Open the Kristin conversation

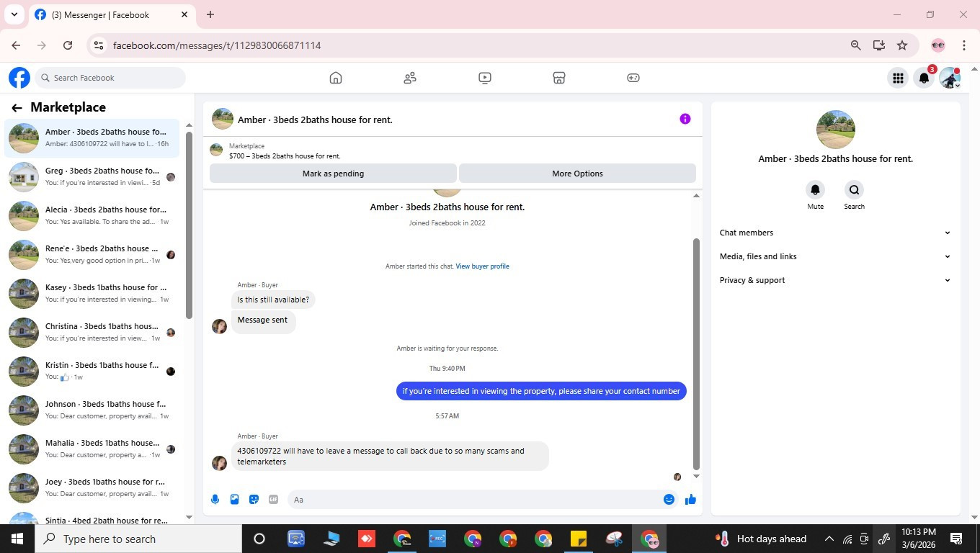point(92,371)
